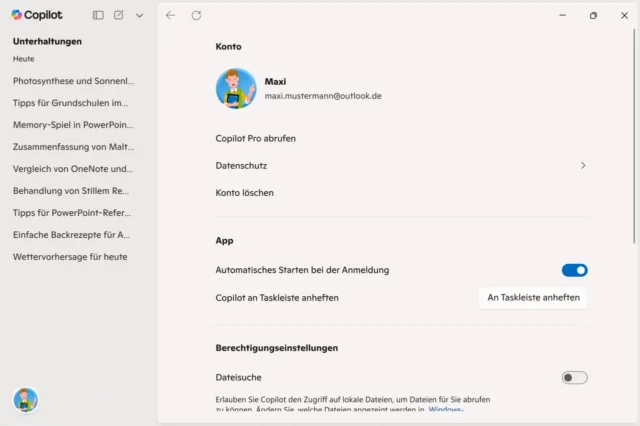This screenshot has height=426, width=640.
Task: Expand Datenschutz with the chevron arrow
Action: click(583, 165)
